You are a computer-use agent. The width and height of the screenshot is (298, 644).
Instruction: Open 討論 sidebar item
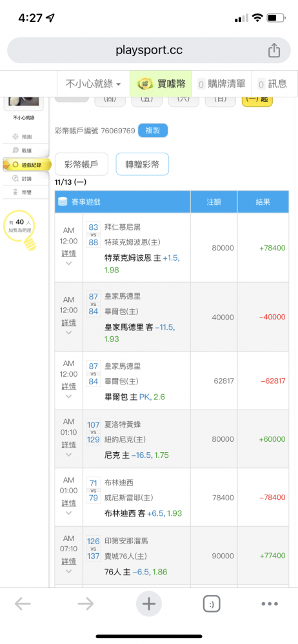(27, 178)
